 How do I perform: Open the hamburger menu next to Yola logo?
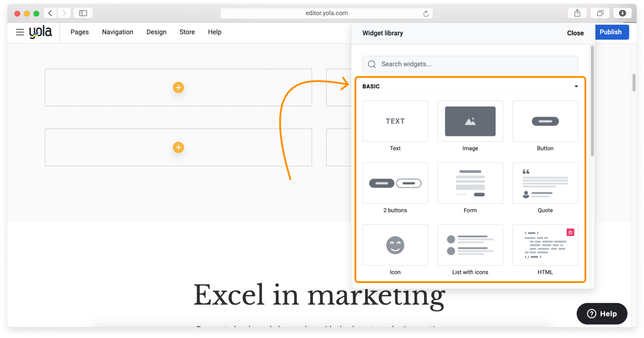click(20, 32)
